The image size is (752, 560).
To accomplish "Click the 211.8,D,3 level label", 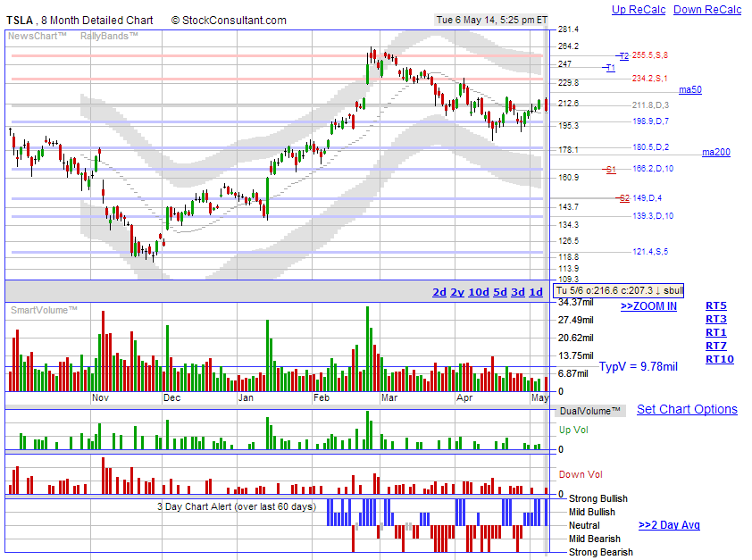I will click(650, 105).
